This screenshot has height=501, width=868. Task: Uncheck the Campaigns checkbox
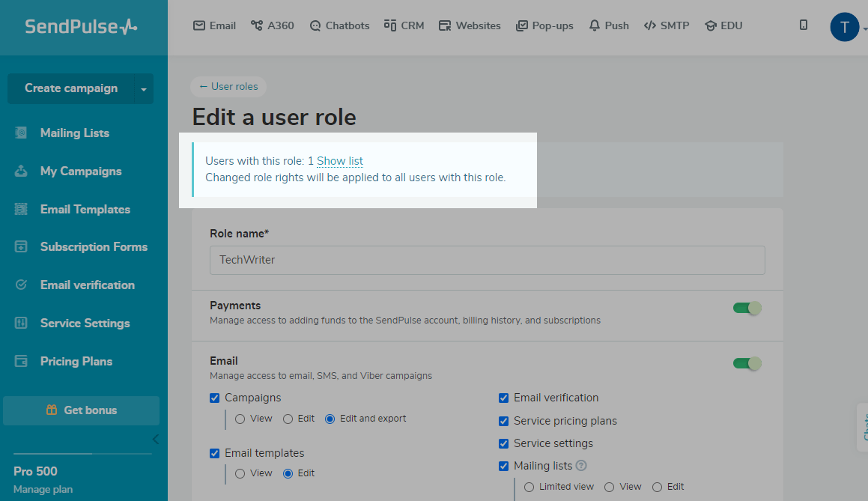(215, 398)
